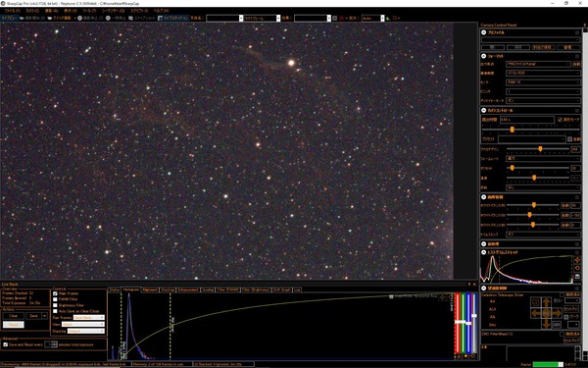
Task: Toggle the auto checkbox beside the preset dropdown
Action: click(x=569, y=139)
